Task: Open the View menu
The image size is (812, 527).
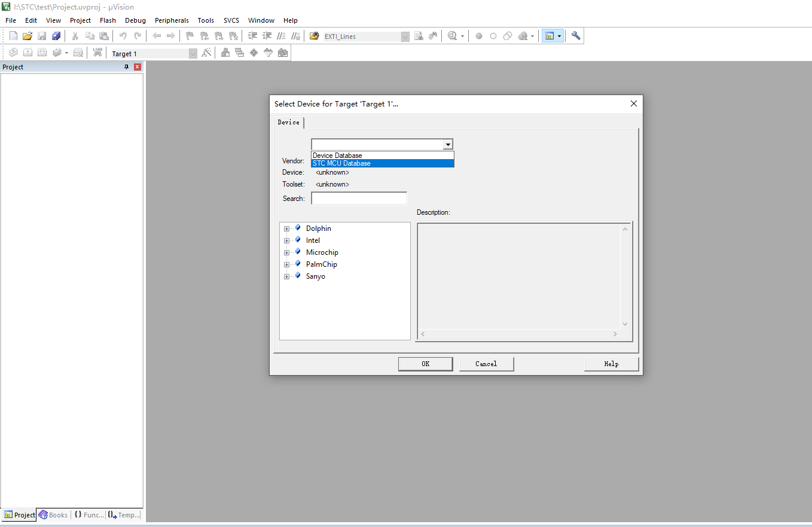Action: click(x=54, y=20)
